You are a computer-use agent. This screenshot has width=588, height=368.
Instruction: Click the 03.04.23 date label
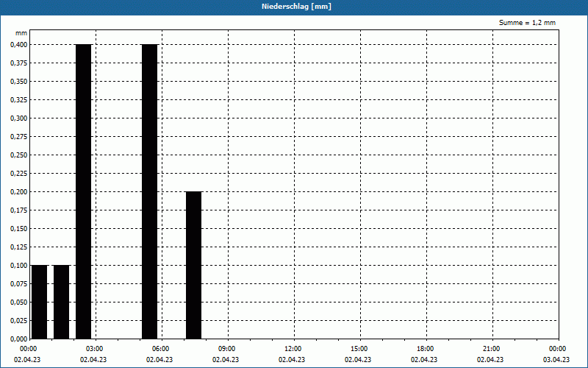point(556,359)
